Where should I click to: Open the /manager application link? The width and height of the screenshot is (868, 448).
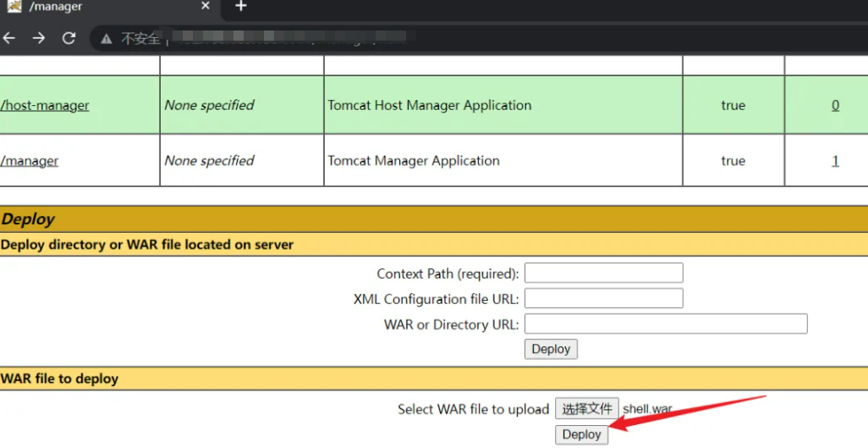[x=30, y=161]
